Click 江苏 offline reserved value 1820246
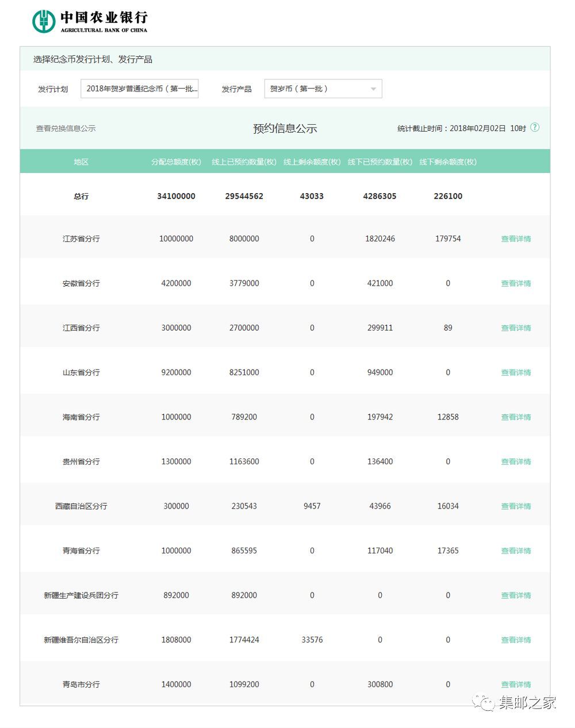The width and height of the screenshot is (575, 728). pyautogui.click(x=380, y=238)
